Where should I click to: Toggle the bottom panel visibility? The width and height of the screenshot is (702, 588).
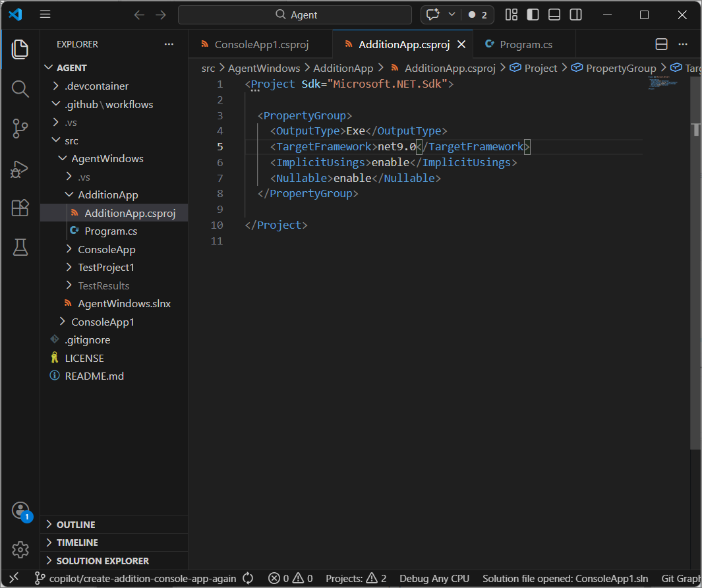pyautogui.click(x=554, y=15)
